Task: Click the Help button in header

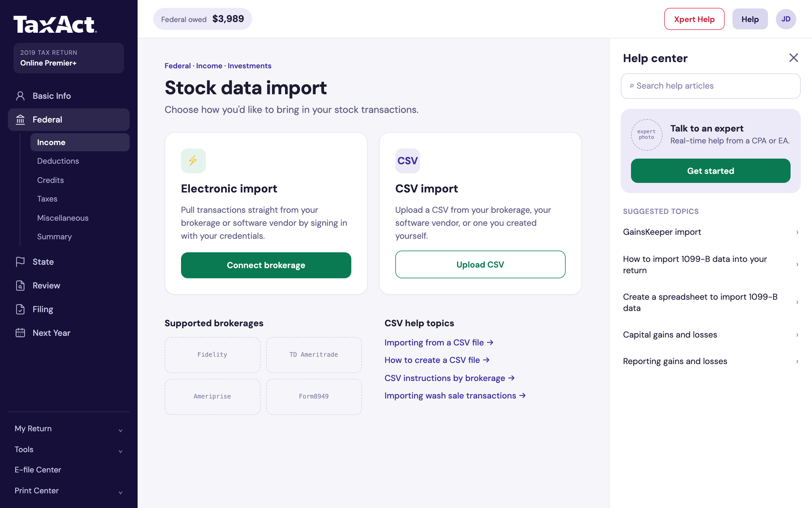Action: click(x=750, y=19)
